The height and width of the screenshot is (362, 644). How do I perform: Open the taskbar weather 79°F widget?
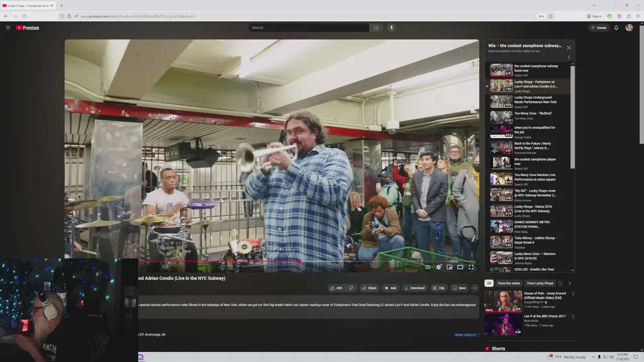pos(567,357)
